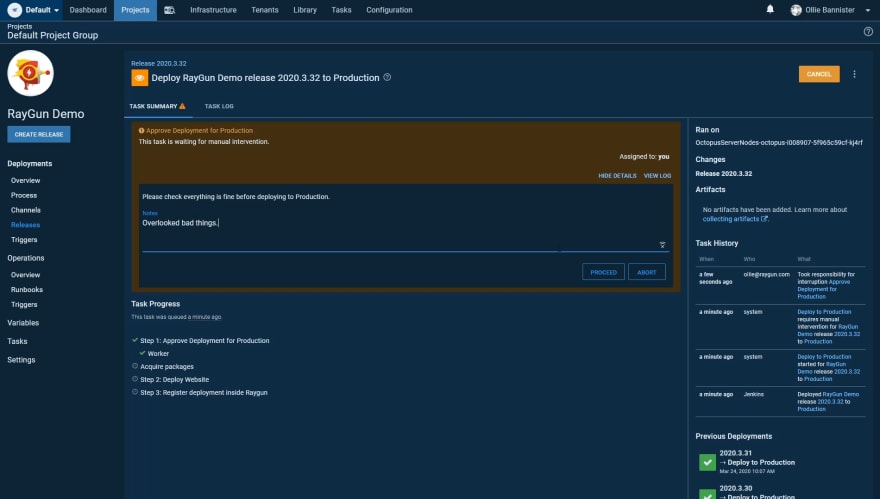Click the user avatar icon

click(796, 10)
